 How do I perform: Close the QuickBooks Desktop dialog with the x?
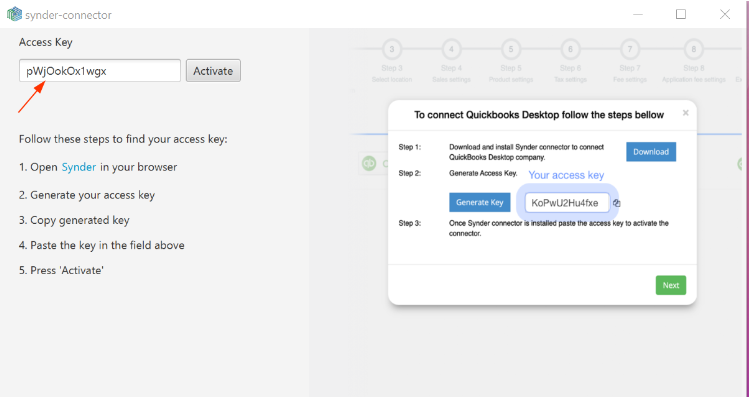[x=685, y=113]
